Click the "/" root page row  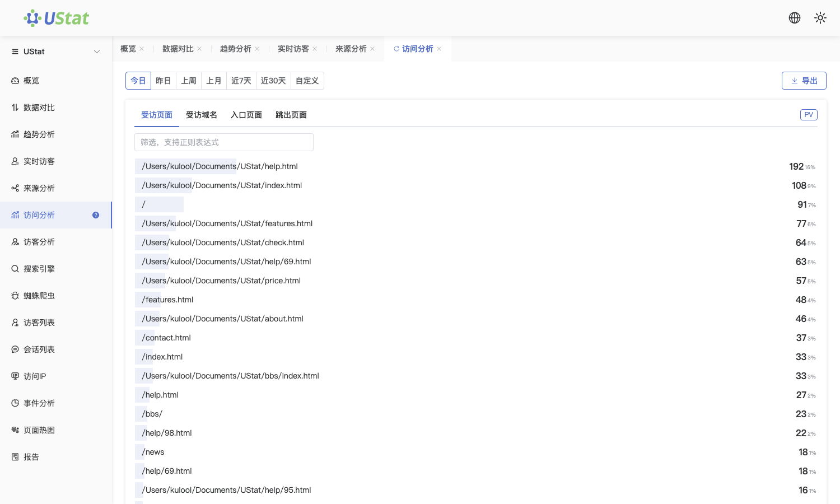click(x=476, y=204)
